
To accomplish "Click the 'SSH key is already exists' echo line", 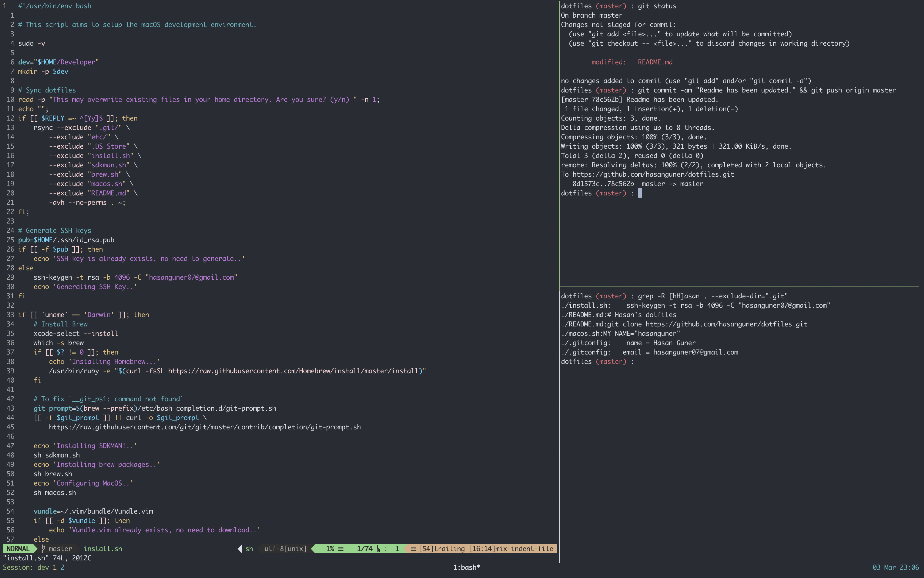I will 139,259.
